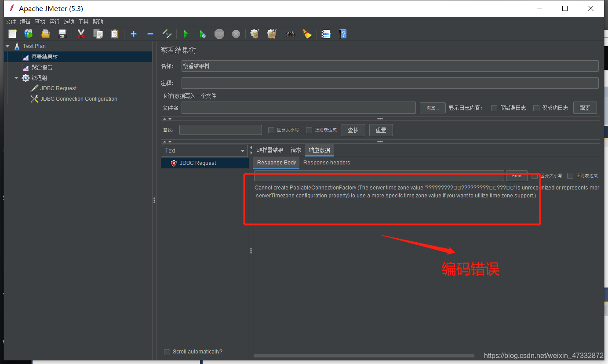The height and width of the screenshot is (364, 608).
Task: Start the test with green play icon
Action: pyautogui.click(x=186, y=34)
